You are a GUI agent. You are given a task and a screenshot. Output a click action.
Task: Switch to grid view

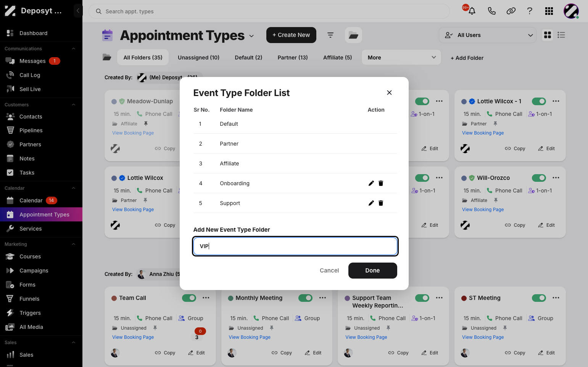(548, 35)
